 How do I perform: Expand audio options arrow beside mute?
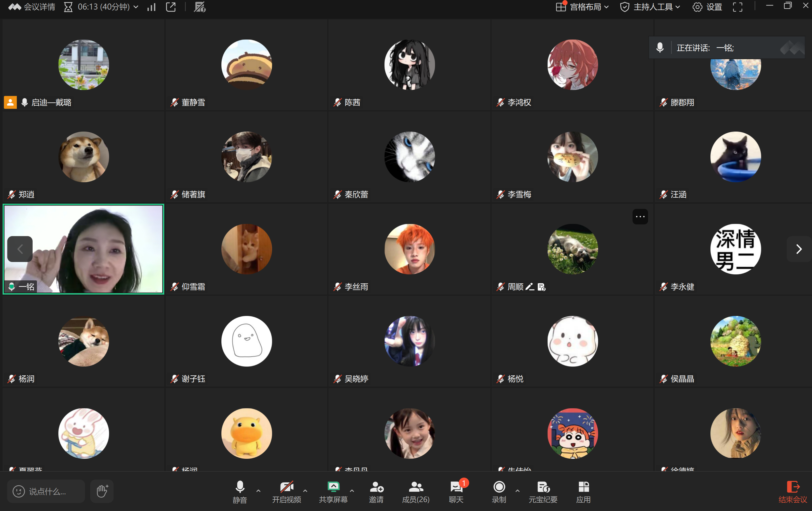tap(259, 491)
